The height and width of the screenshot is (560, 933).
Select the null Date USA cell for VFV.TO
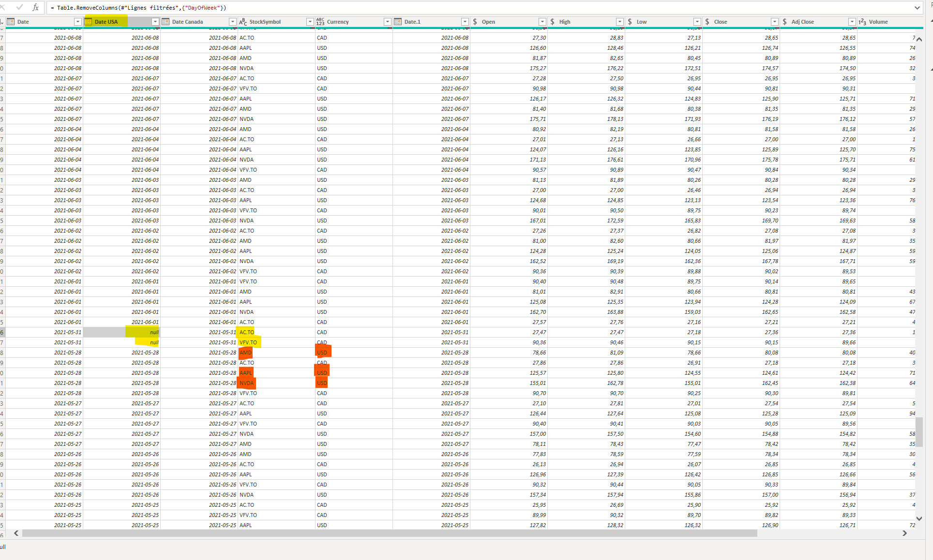121,342
